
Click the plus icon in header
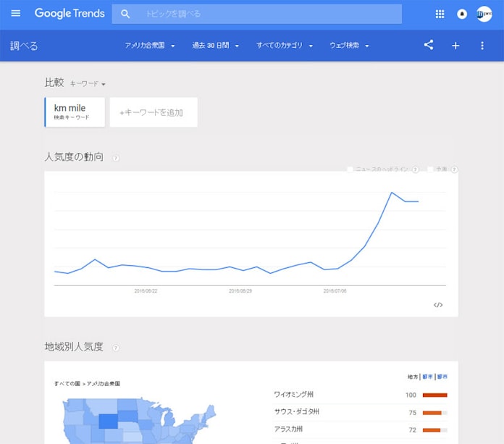click(455, 46)
